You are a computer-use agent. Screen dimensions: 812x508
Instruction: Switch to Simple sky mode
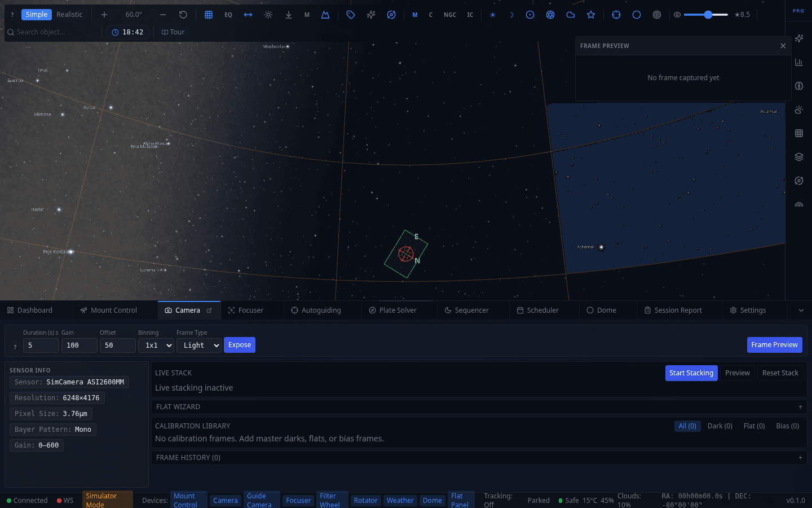tap(37, 15)
